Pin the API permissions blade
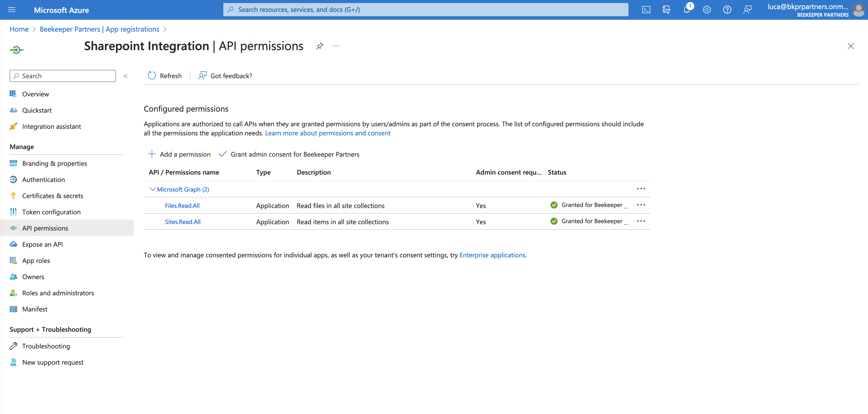The width and height of the screenshot is (868, 414). click(320, 46)
